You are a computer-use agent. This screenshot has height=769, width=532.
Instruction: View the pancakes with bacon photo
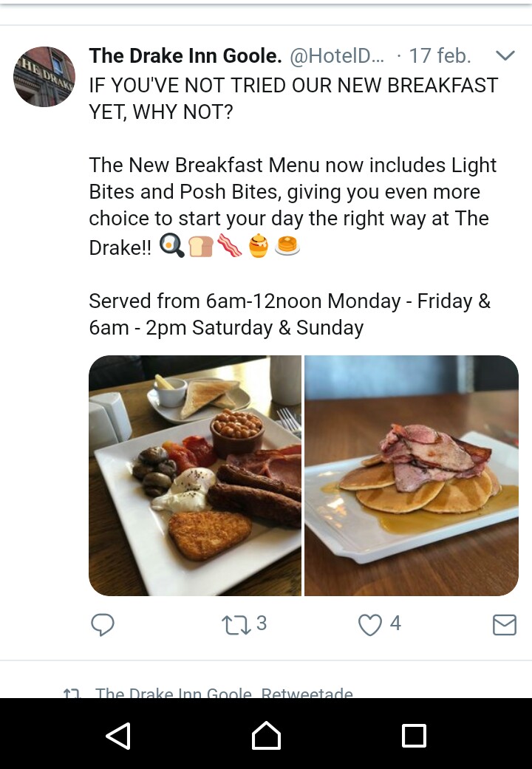coord(412,475)
